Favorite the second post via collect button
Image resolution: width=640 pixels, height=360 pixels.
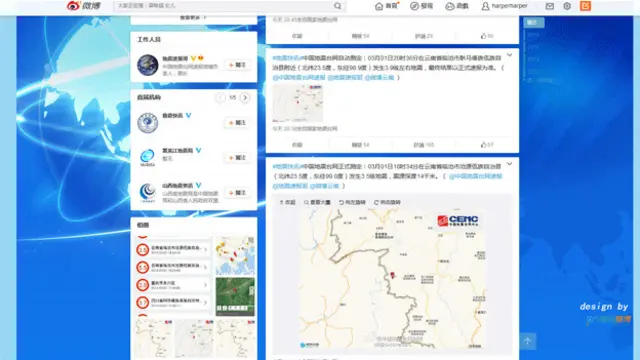click(x=297, y=145)
